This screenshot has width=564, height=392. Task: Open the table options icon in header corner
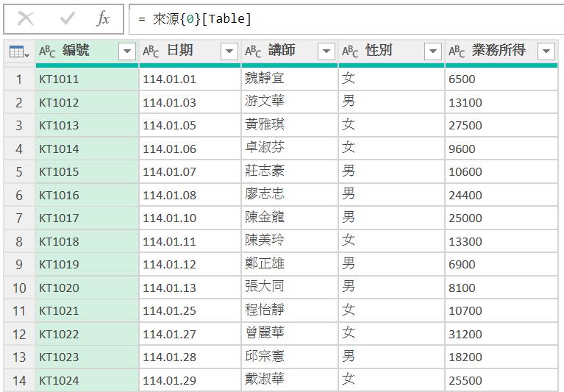click(x=18, y=51)
